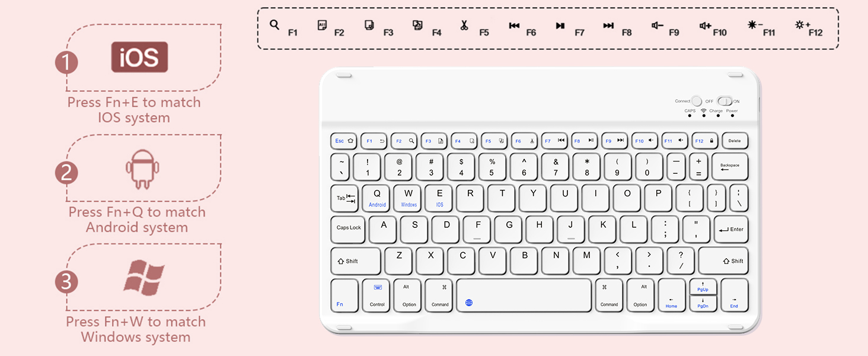Viewport: 868px width, 356px height.
Task: Tap the F12 lock key on keyboard
Action: (x=704, y=141)
